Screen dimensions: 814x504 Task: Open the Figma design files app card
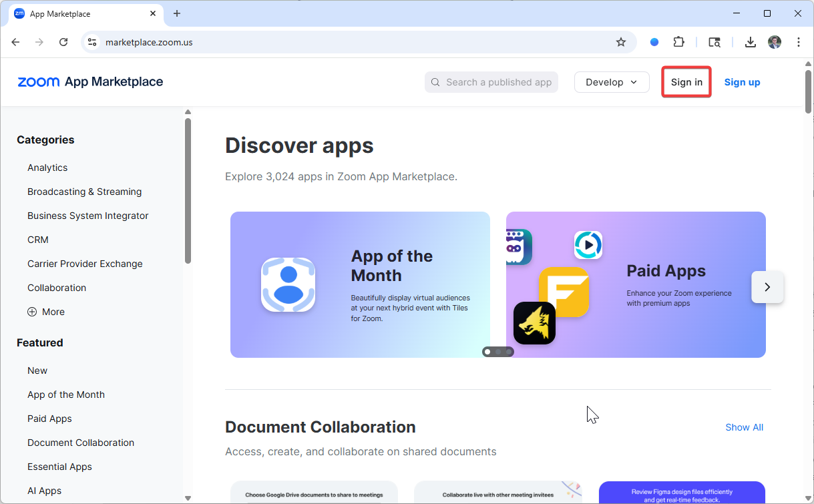(682, 493)
